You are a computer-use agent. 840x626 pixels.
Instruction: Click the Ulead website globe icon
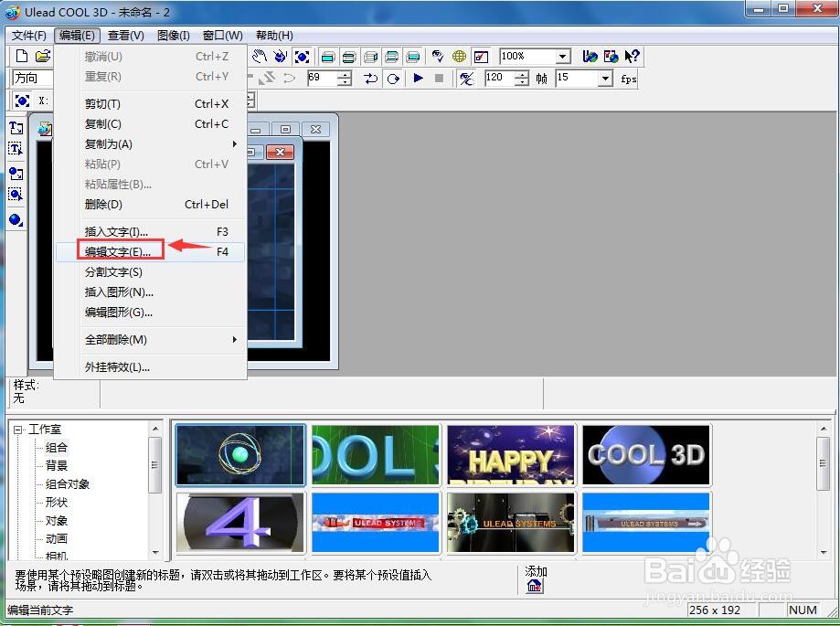pos(590,56)
